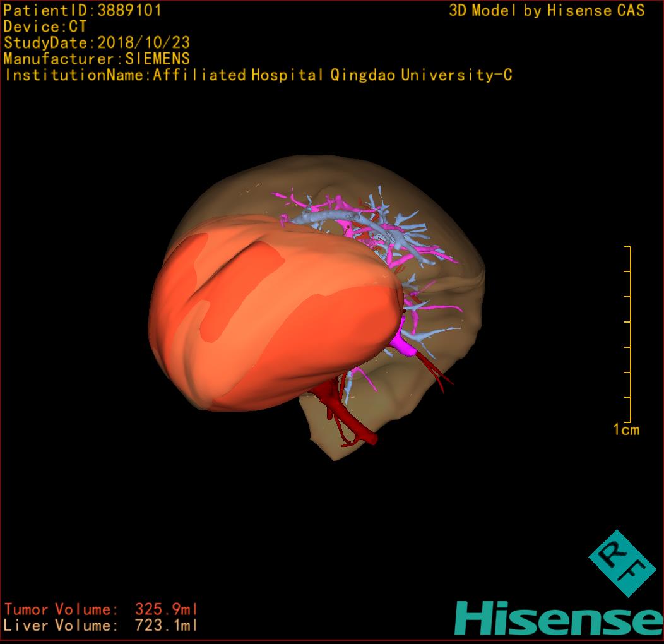Click the InstitutionName Qingdao University text

click(258, 76)
